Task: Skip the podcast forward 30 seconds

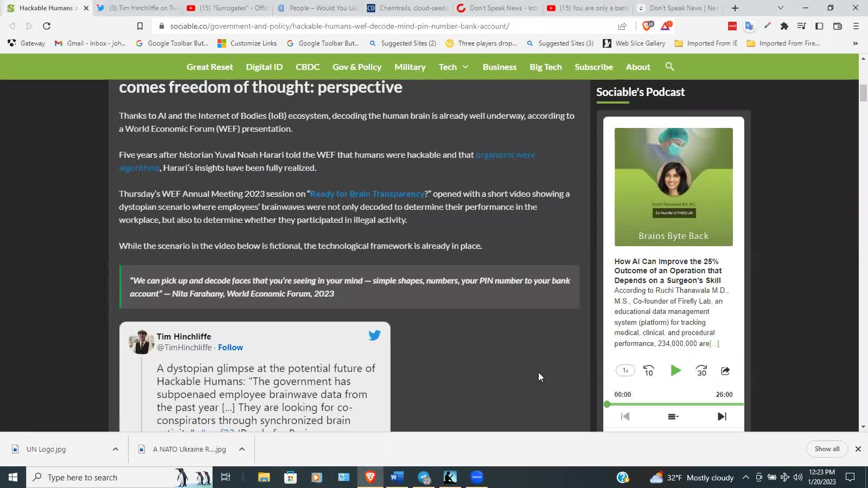Action: point(701,370)
